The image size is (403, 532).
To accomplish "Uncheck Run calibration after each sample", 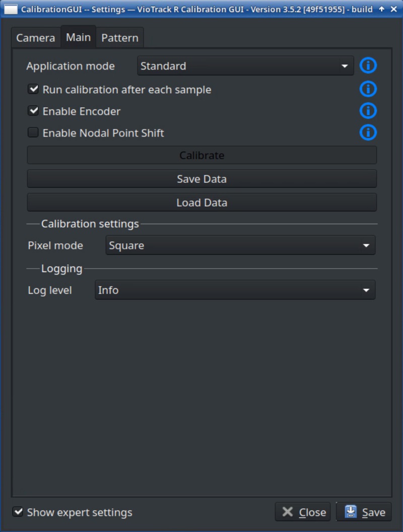I will tap(33, 90).
